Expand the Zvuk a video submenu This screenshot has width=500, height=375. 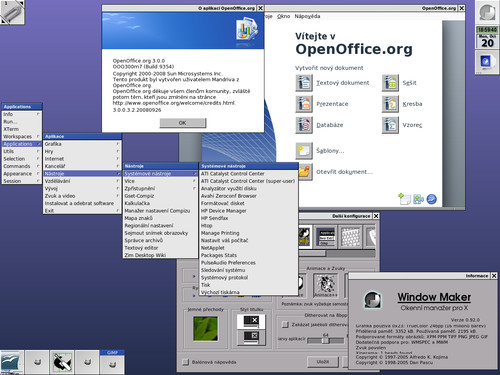(82, 196)
